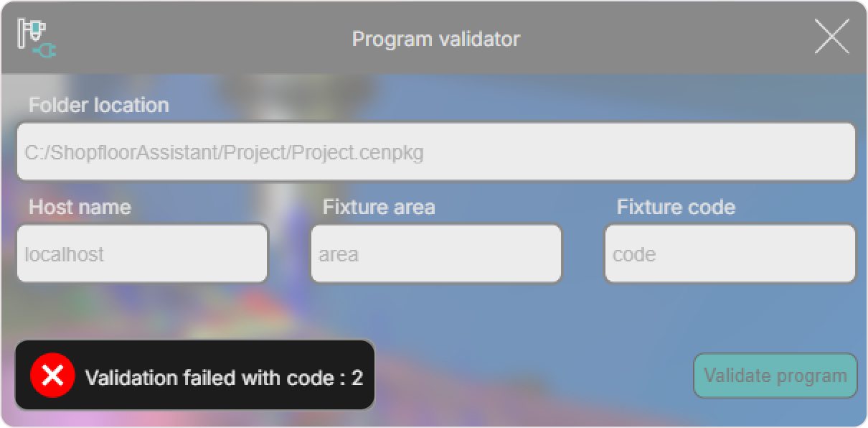Screen dimensions: 868x428
Task: Click the Validate program button
Action: pos(775,376)
